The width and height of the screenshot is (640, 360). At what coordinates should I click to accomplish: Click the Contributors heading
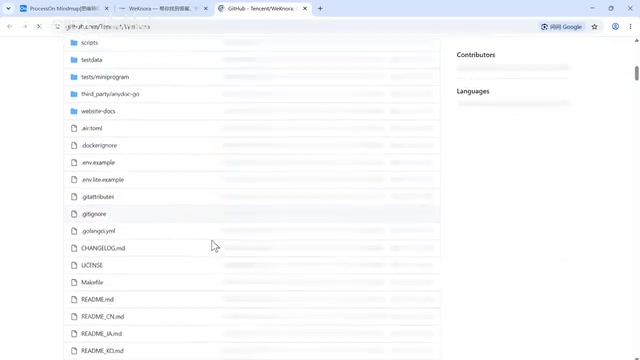(x=476, y=55)
